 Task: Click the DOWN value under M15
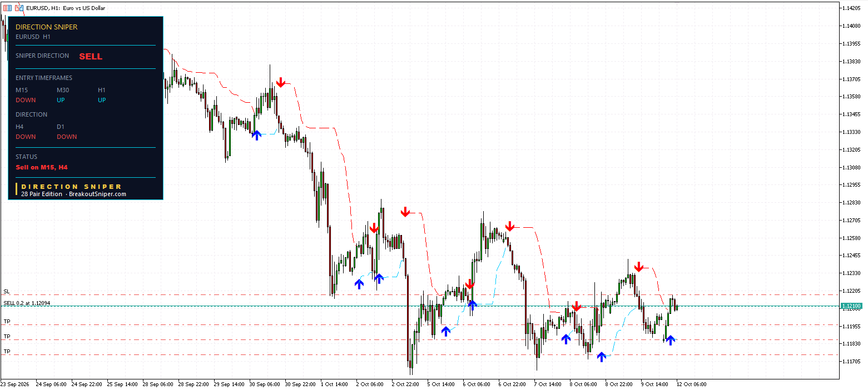(x=26, y=100)
